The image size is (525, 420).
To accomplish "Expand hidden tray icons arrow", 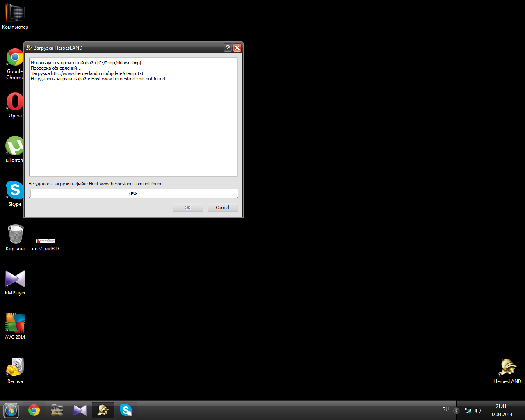I will pyautogui.click(x=456, y=411).
